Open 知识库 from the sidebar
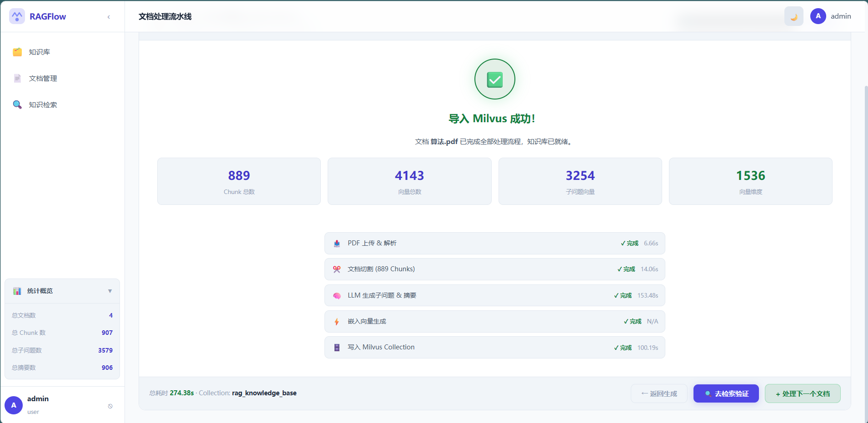Image resolution: width=868 pixels, height=423 pixels. [x=40, y=52]
